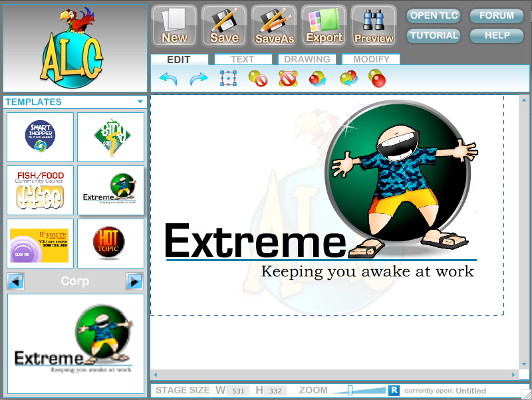Click the vertical scrollbar down arrow
This screenshot has width=532, height=400.
point(524,364)
